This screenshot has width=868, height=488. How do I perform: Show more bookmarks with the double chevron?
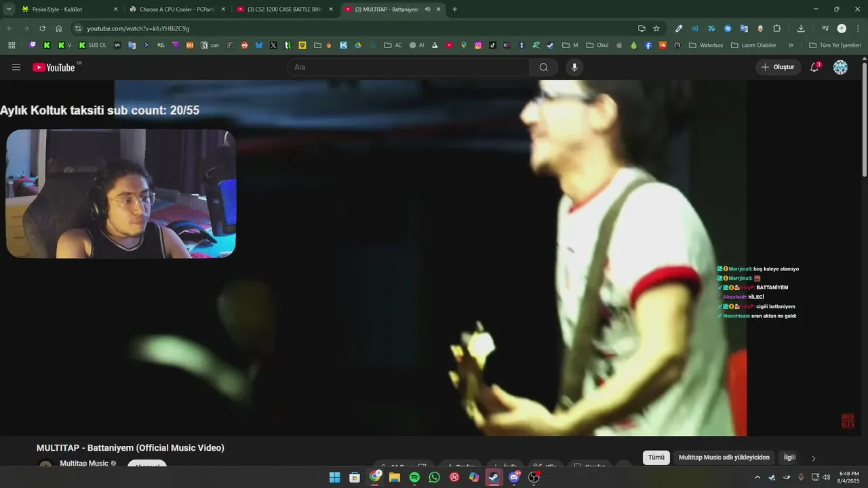(791, 45)
